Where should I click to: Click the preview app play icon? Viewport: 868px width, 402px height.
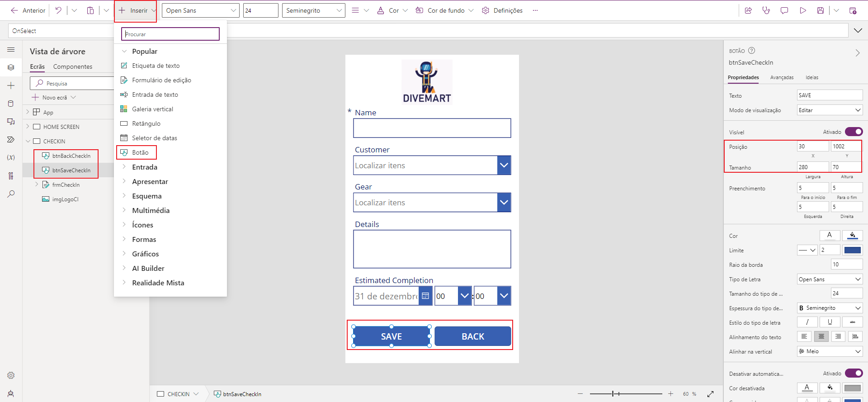[x=802, y=10]
